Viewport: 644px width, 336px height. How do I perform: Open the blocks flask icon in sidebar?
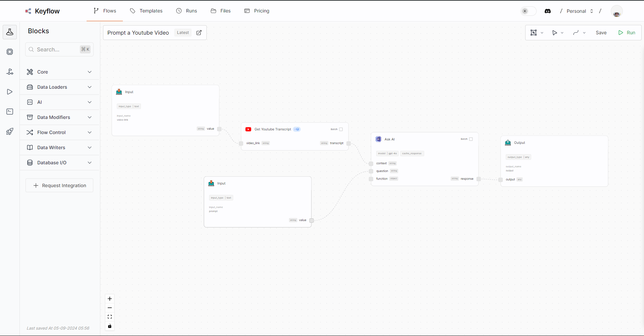10,32
